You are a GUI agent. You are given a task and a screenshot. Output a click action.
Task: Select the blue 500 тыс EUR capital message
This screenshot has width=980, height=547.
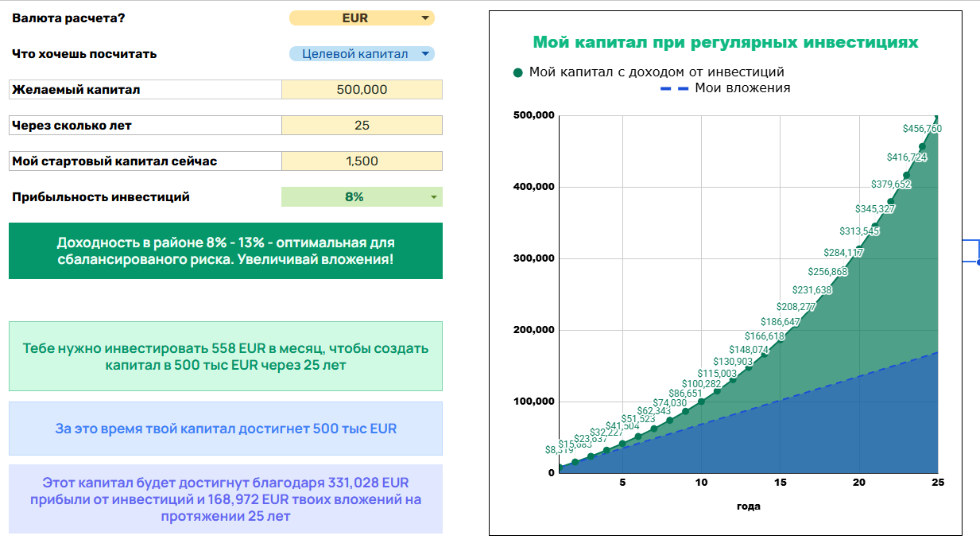[x=226, y=429]
